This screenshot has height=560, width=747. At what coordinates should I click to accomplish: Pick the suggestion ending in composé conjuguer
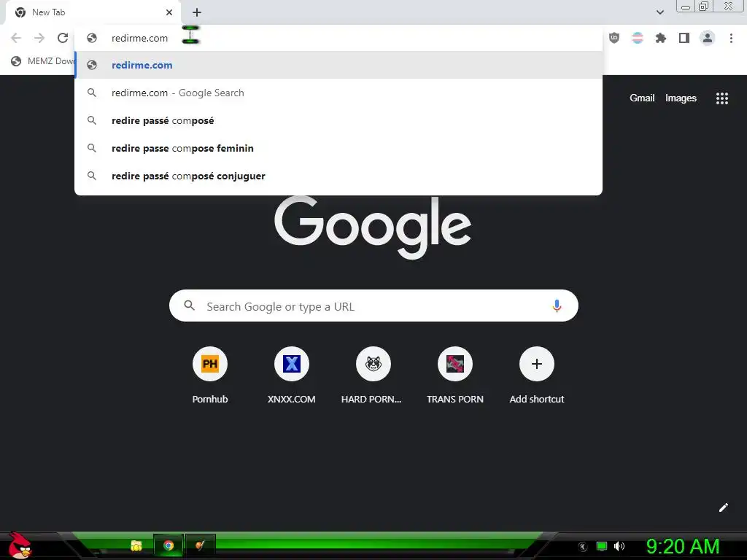338,176
